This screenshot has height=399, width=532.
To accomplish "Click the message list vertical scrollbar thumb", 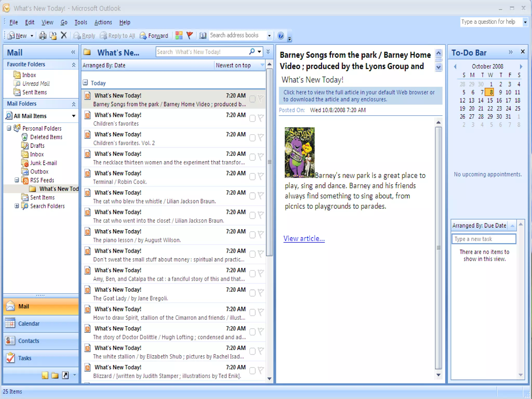I will pos(270,162).
